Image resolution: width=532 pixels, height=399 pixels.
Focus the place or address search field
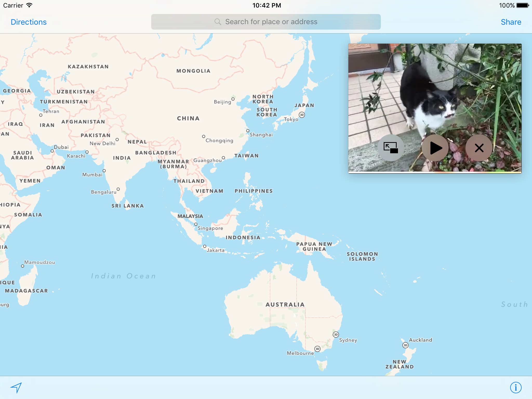pos(271,22)
